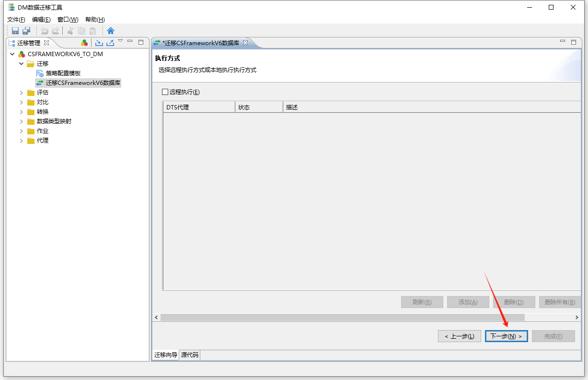Collapse the 迁移 folder node
This screenshot has height=380, width=588.
(22, 64)
